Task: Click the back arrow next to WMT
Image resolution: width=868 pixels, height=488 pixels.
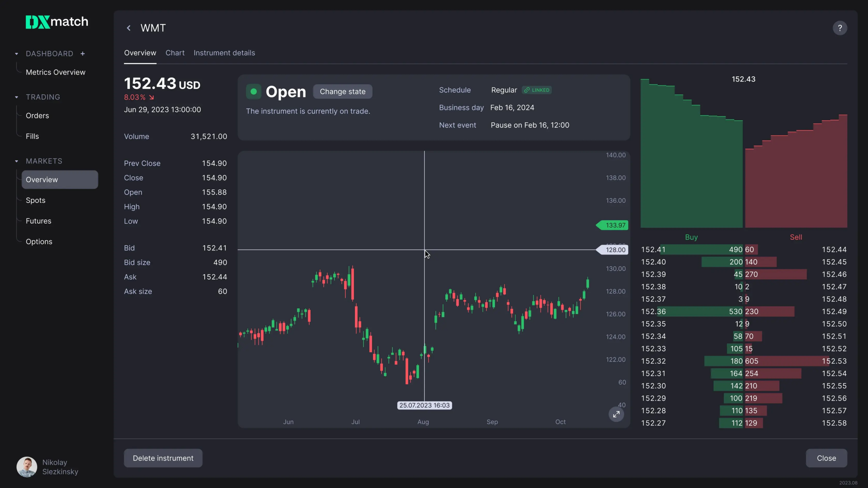Action: pyautogui.click(x=129, y=28)
